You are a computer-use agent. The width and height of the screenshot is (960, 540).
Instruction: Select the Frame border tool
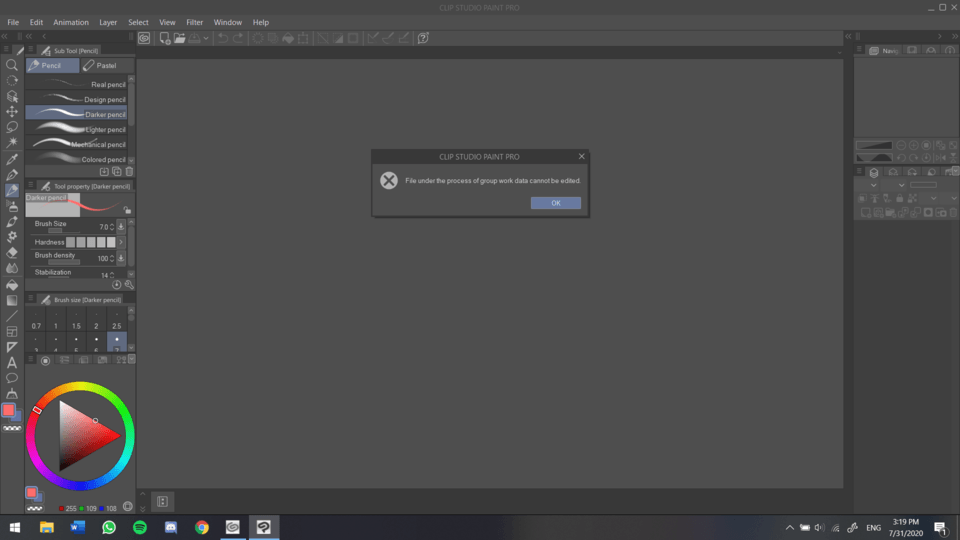12,331
